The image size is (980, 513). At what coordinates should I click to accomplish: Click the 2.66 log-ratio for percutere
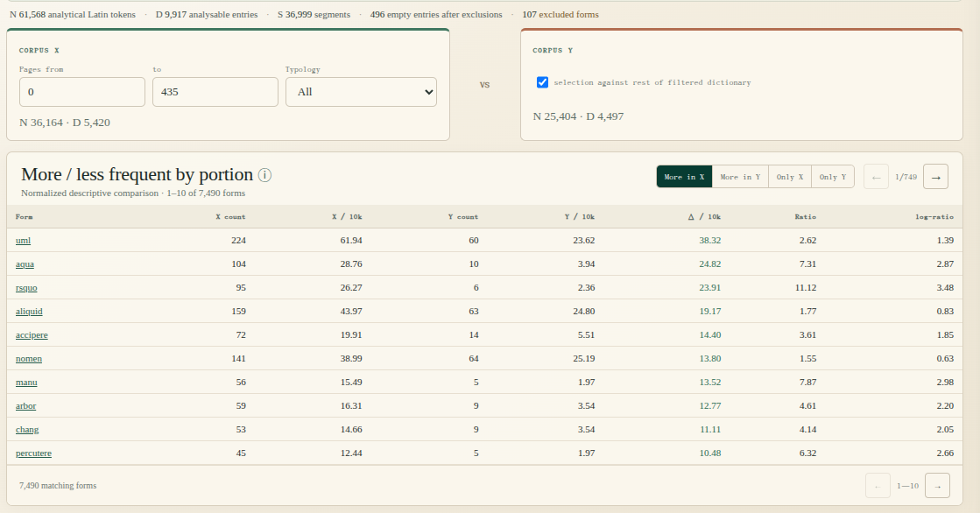click(945, 453)
